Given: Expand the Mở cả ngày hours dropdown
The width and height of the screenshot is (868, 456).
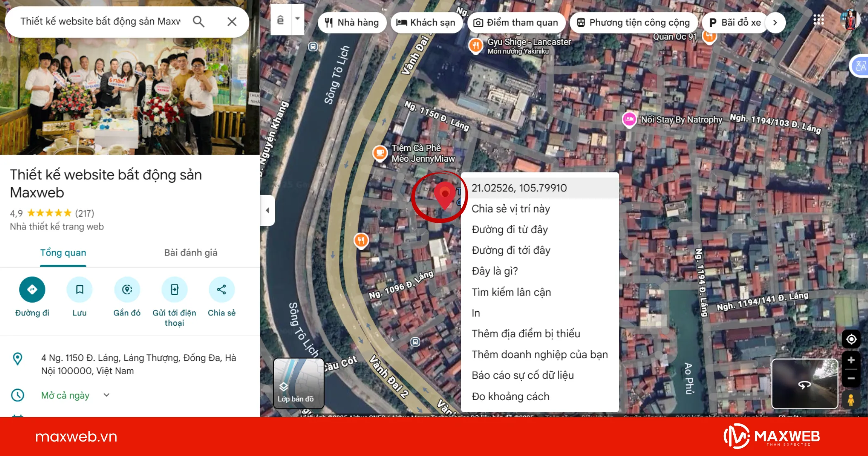Looking at the screenshot, I should coord(106,395).
